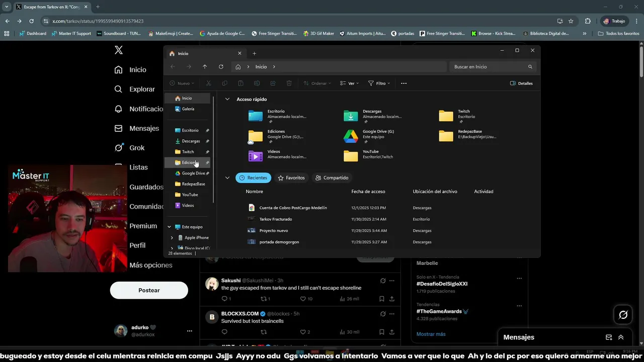Collapse the Recientes section chevron
The image size is (644, 362).
pyautogui.click(x=227, y=178)
